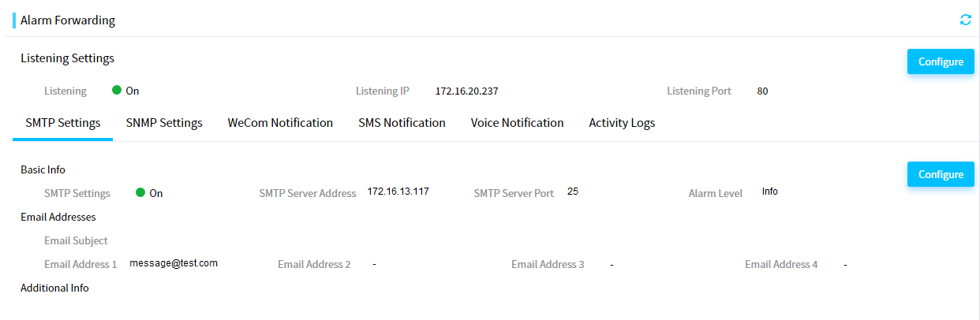The height and width of the screenshot is (320, 980).
Task: Click the SMTP Server Address 172.16.13.117
Action: tap(398, 192)
